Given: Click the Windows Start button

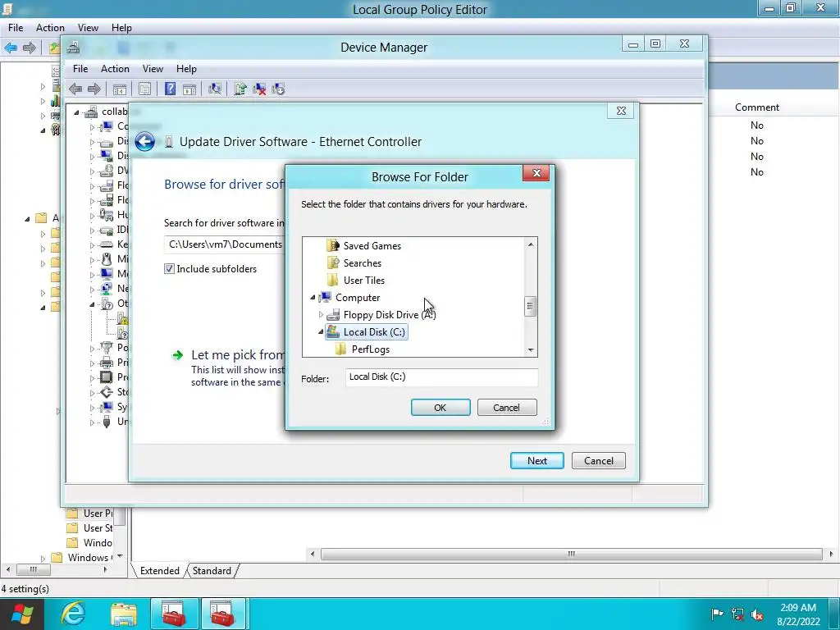Looking at the screenshot, I should (21, 614).
